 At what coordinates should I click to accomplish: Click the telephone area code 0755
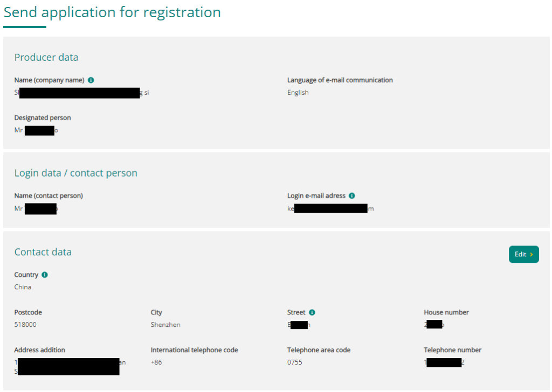[x=295, y=362]
